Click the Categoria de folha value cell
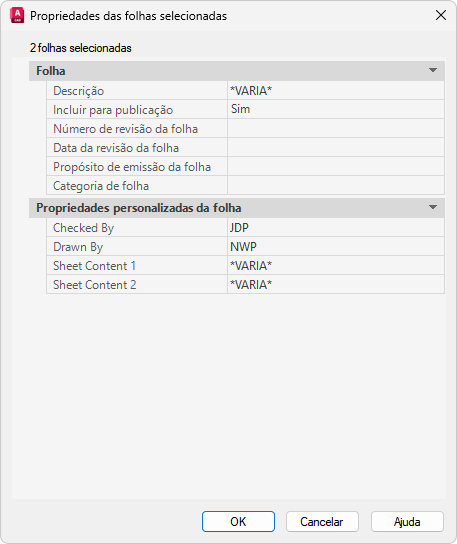 click(x=336, y=185)
